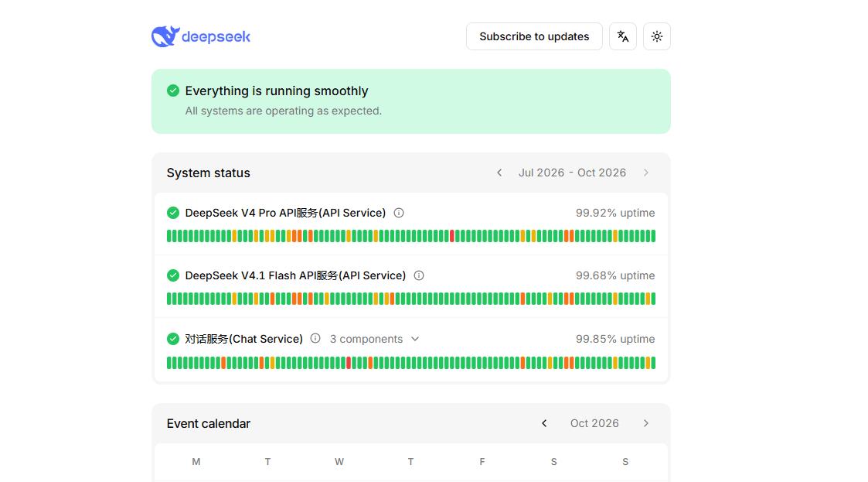Click Oct 2026 calendar month label

594,423
